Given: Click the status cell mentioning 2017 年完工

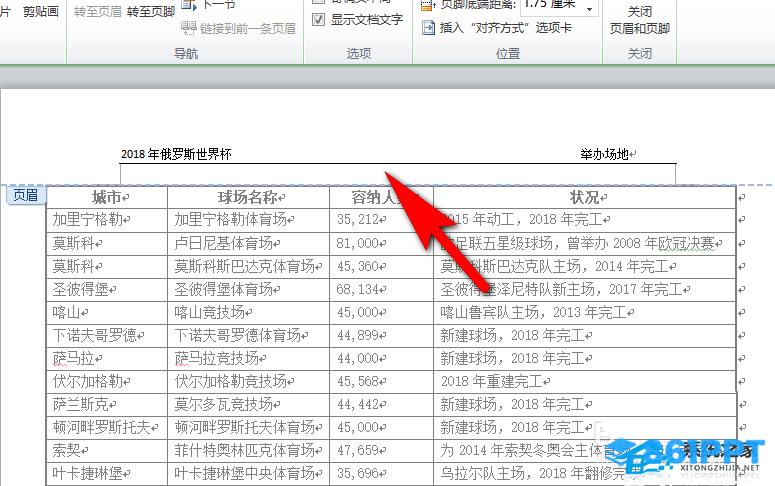Looking at the screenshot, I should (x=585, y=289).
